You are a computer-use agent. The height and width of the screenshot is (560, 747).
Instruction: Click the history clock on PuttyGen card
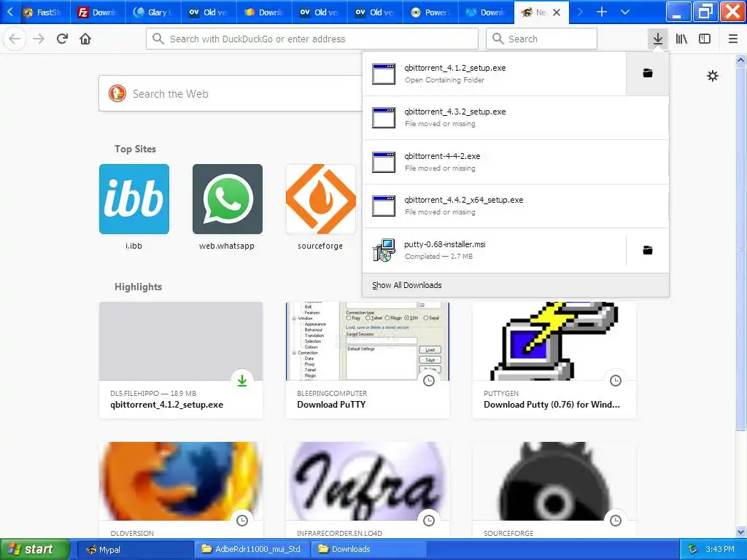[x=616, y=381]
